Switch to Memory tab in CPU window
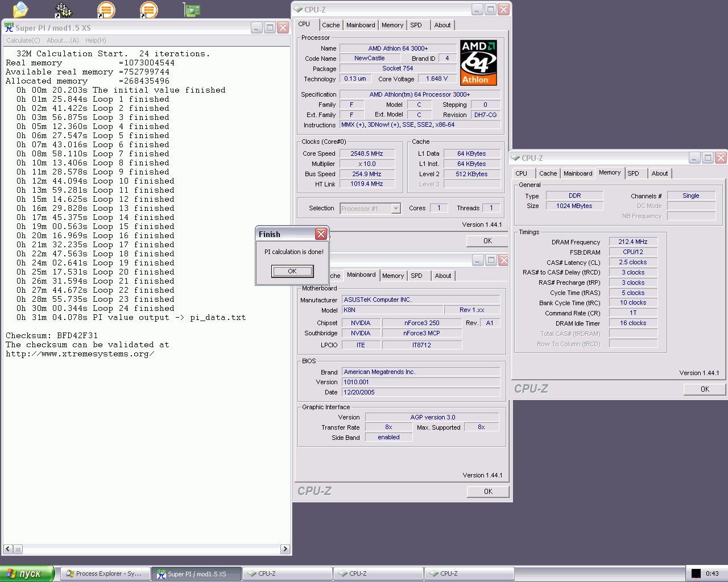The width and height of the screenshot is (728, 582). pos(392,25)
